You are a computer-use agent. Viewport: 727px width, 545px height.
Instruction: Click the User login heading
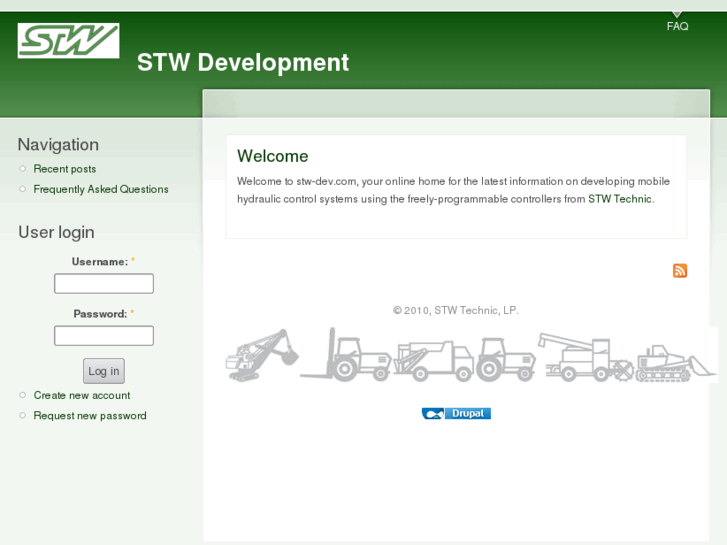click(57, 232)
